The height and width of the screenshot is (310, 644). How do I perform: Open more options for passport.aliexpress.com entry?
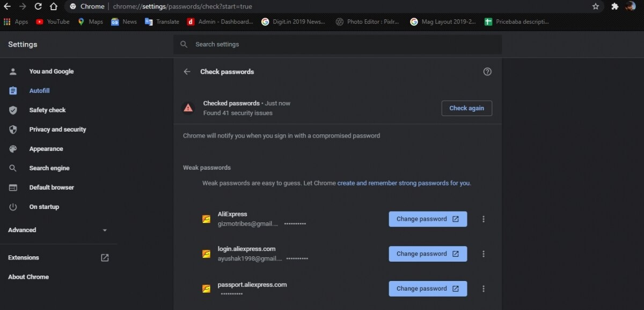pos(484,289)
